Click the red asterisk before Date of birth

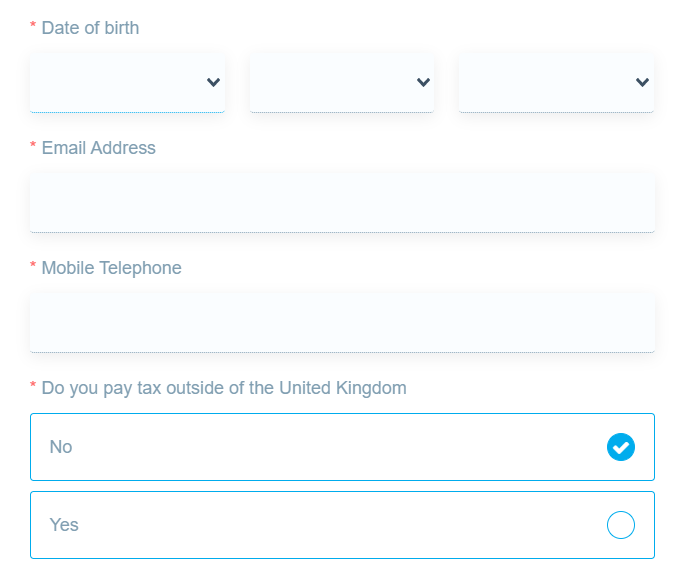click(x=33, y=26)
